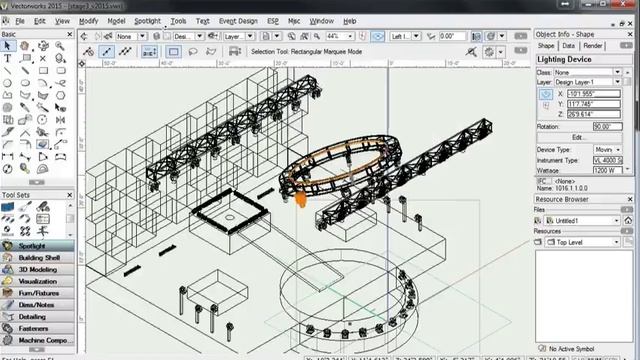Screen dimensions: 640x360
Task: Toggle Single Object Interactive Scaling mode
Action: pos(107,51)
